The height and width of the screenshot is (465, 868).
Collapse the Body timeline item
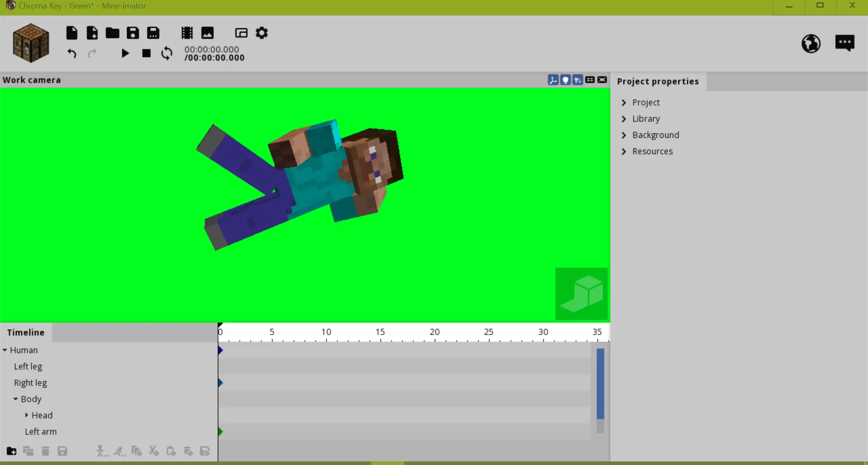click(16, 399)
